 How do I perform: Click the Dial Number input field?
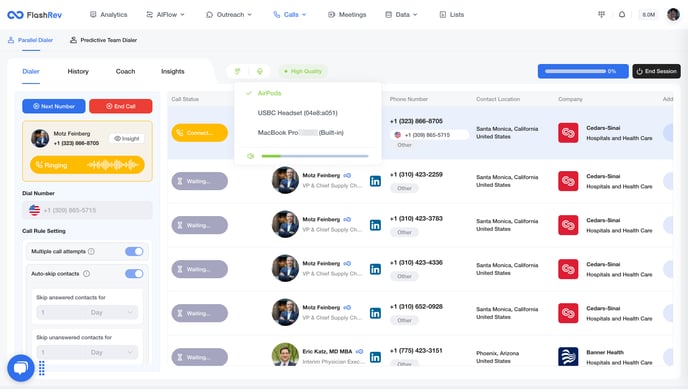coord(87,210)
